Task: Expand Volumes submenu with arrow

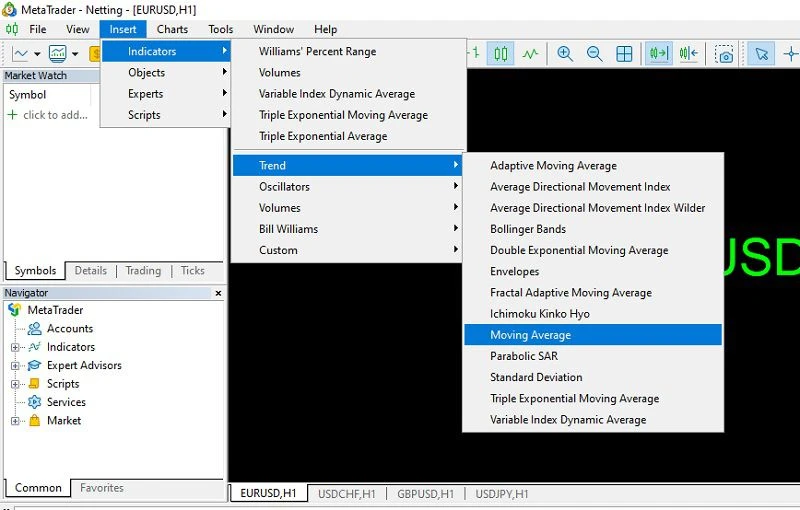Action: (347, 208)
